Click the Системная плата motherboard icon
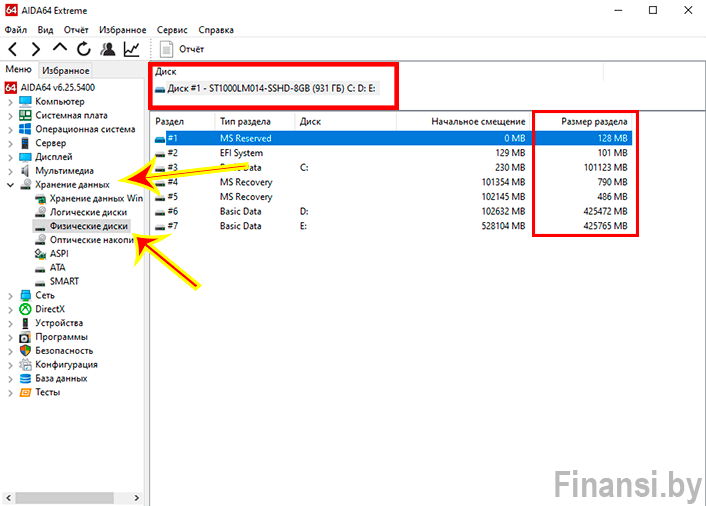The width and height of the screenshot is (706, 506). coord(25,115)
